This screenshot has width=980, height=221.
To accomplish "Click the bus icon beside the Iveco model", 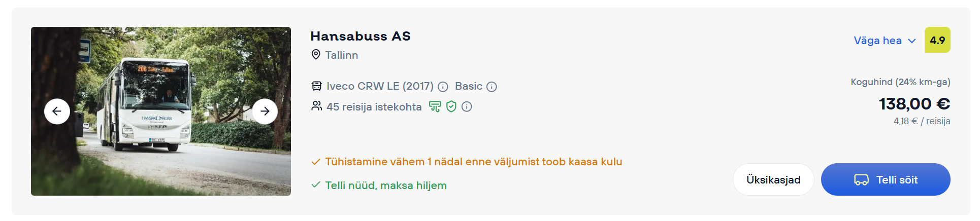I will pyautogui.click(x=316, y=86).
